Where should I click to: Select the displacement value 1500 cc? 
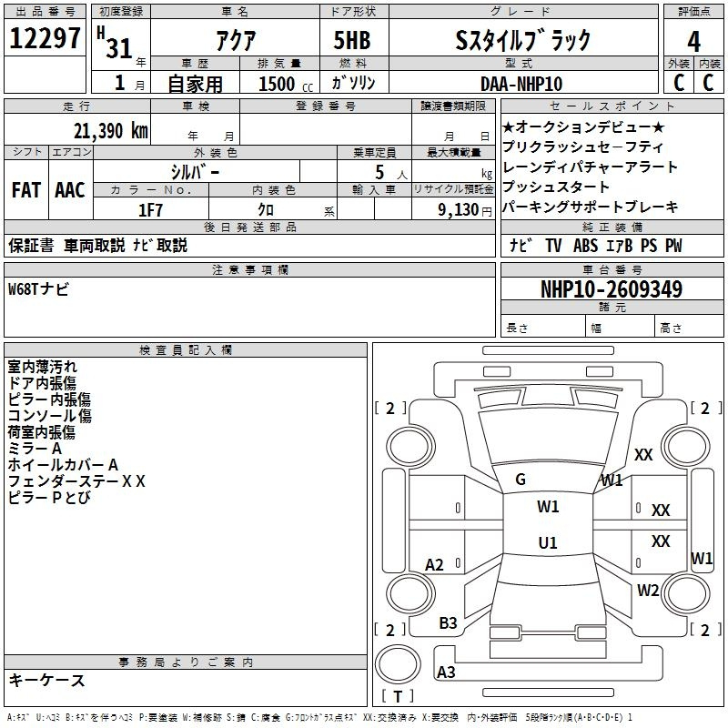pos(286,84)
